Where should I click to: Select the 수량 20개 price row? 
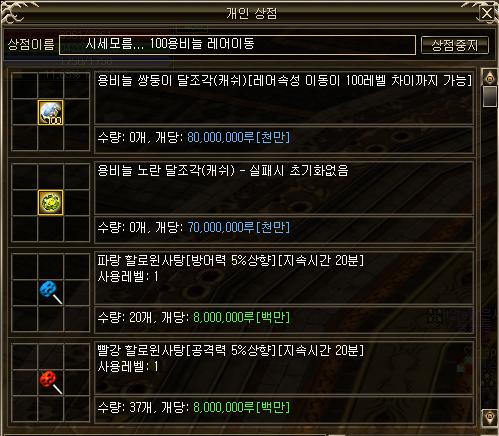[284, 318]
